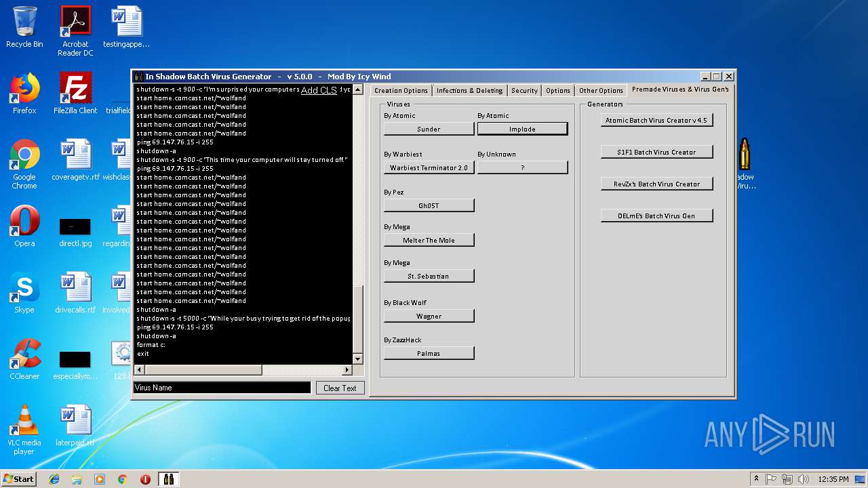The width and height of the screenshot is (868, 488).
Task: Launch Skype from desktop
Action: click(x=24, y=293)
